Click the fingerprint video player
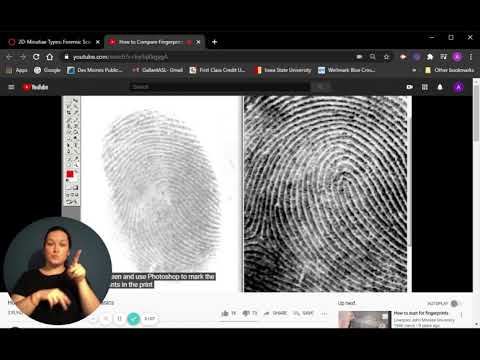Viewport: 480px width, 360px height. pyautogui.click(x=237, y=194)
